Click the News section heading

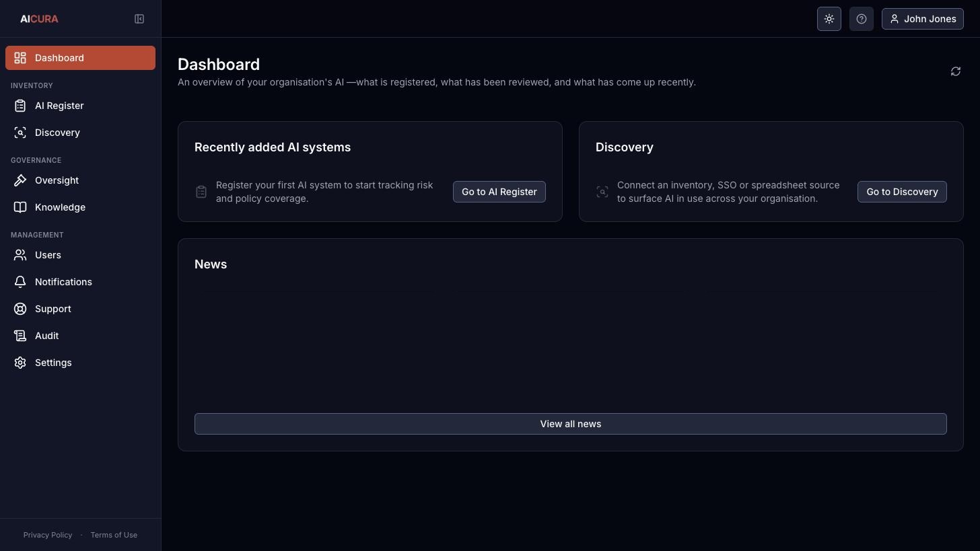211,264
